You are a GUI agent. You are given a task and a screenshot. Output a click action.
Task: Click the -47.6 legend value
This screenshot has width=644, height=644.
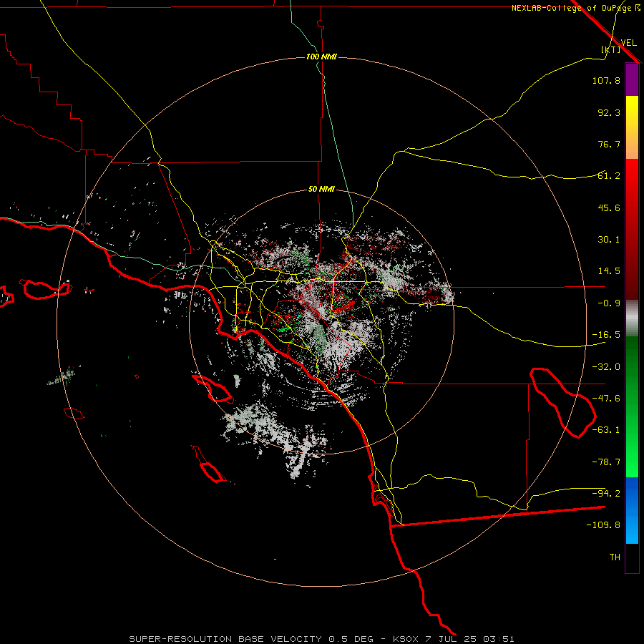pos(606,399)
